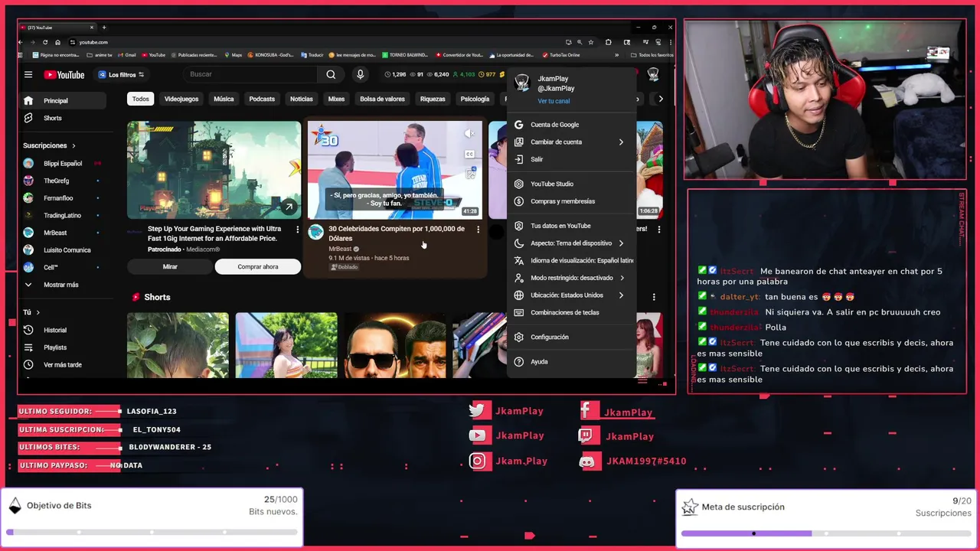Screen dimensions: 980x551
Task: Open the TurboTax Online bookmark
Action: pos(561,55)
